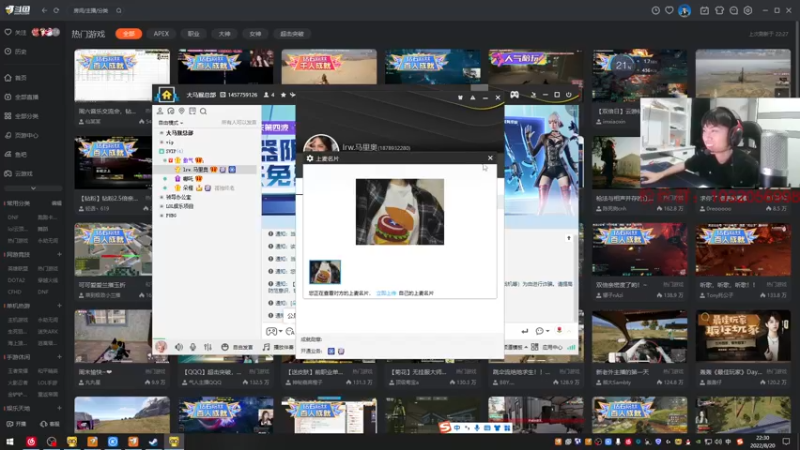Select the 大神 filter tab
Screen dimensions: 800x450
(224, 34)
